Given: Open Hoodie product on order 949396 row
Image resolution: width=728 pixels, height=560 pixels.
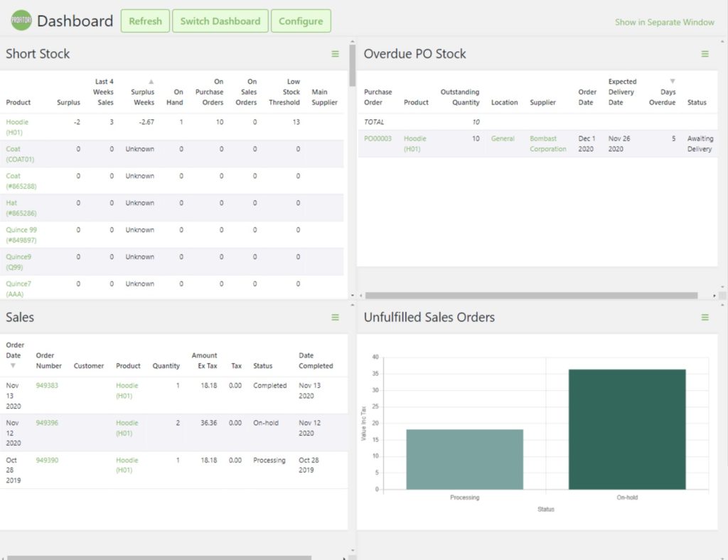Looking at the screenshot, I should [x=127, y=428].
